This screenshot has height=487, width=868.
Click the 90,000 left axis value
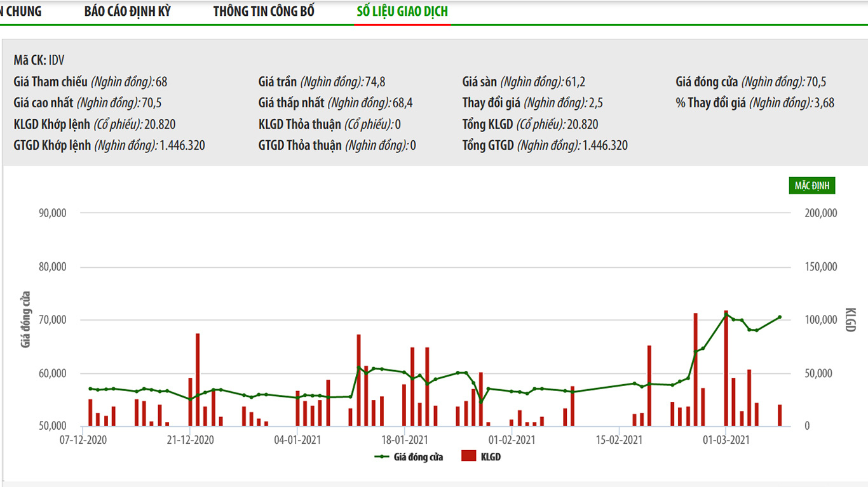click(x=53, y=213)
